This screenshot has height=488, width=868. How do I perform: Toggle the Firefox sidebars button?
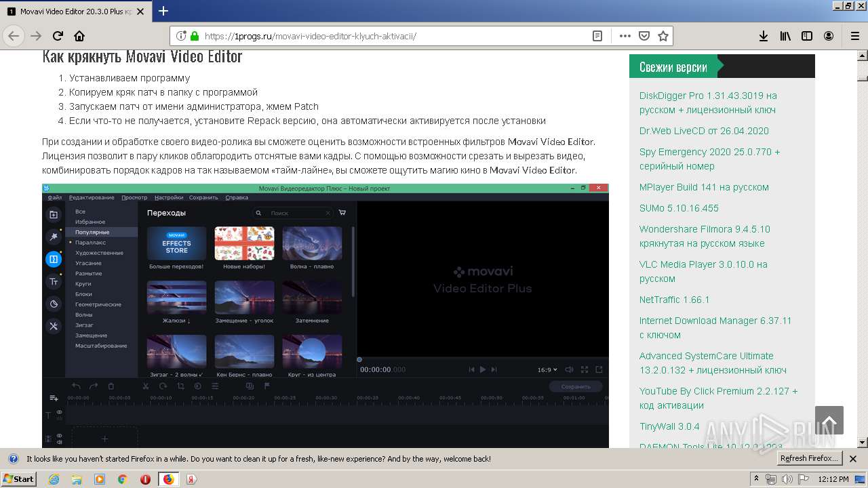(x=807, y=36)
